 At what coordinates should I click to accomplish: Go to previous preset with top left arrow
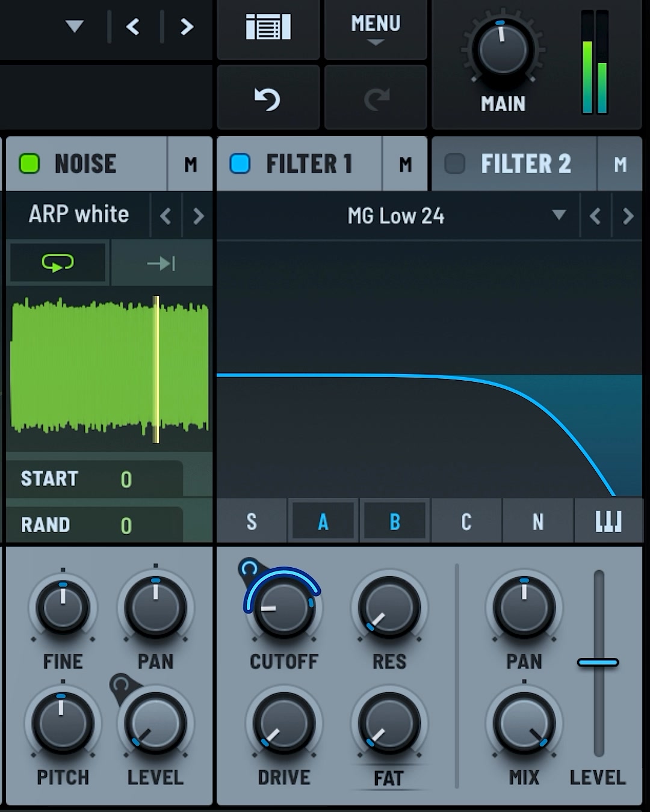point(133,26)
